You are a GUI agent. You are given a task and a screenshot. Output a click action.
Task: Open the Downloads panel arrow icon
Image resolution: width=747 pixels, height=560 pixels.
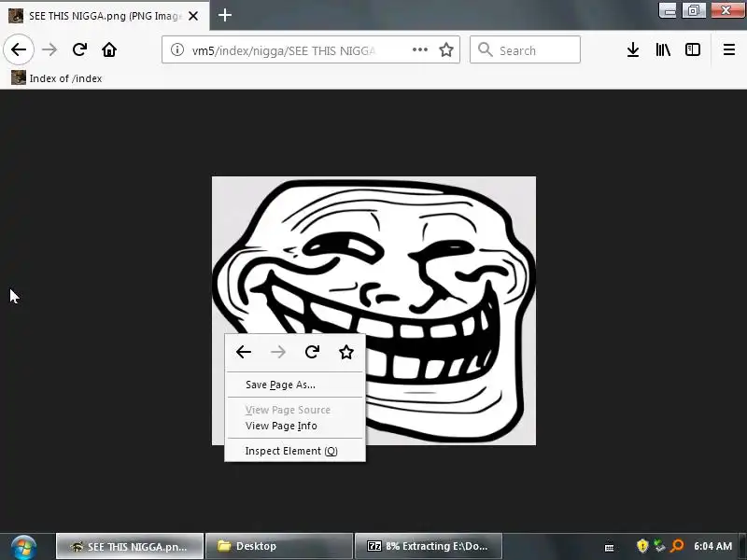(x=633, y=49)
